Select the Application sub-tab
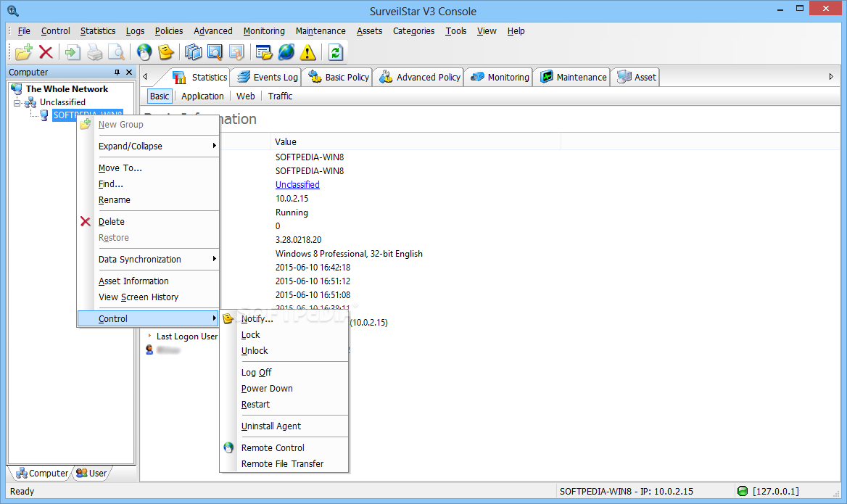The height and width of the screenshot is (504, 847). point(202,96)
